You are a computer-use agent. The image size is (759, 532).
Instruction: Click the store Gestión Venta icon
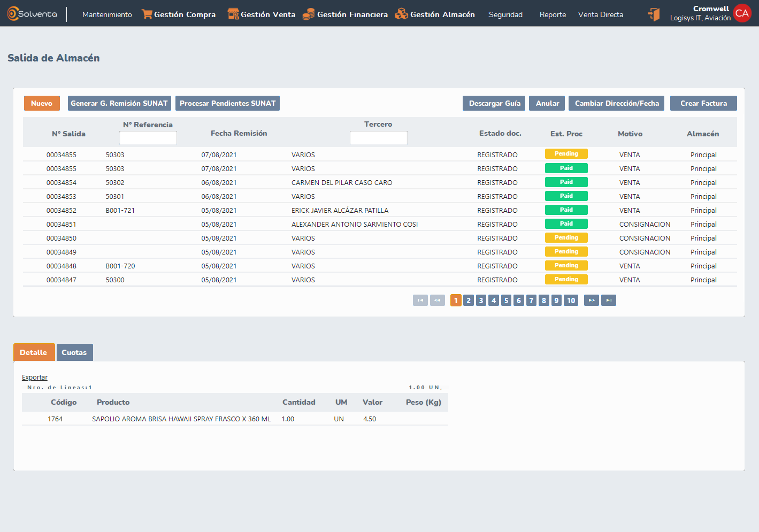(x=233, y=14)
